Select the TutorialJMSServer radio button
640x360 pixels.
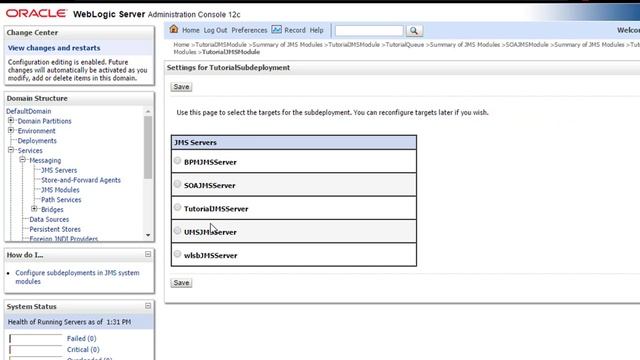click(177, 207)
